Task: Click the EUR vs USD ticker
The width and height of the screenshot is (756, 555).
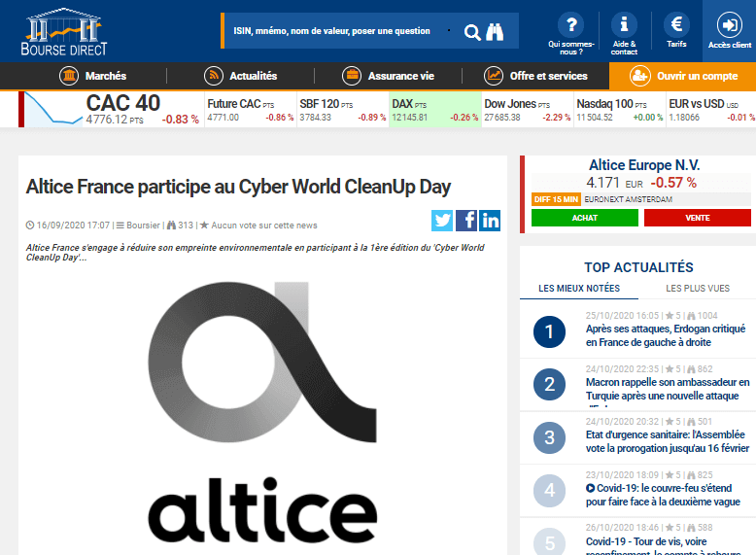Action: pos(711,110)
